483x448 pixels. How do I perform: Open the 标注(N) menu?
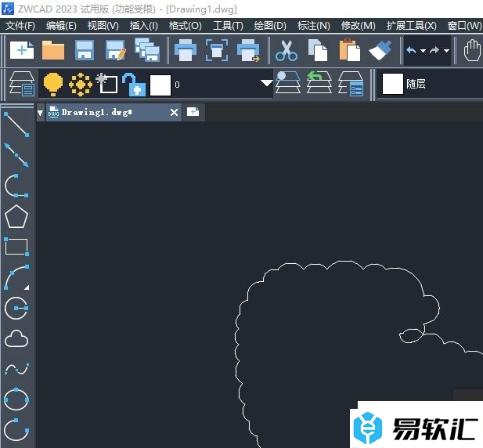tap(314, 26)
